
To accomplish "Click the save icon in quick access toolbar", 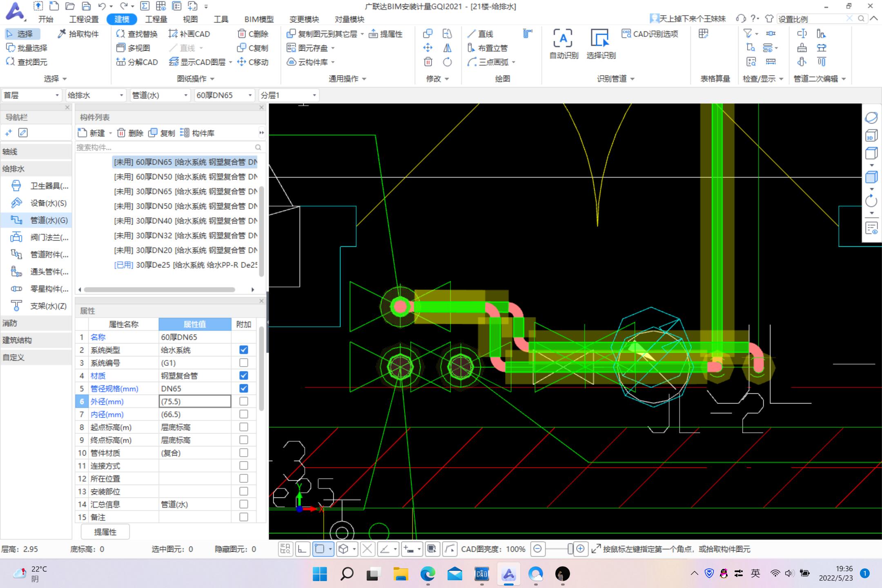I will (86, 6).
